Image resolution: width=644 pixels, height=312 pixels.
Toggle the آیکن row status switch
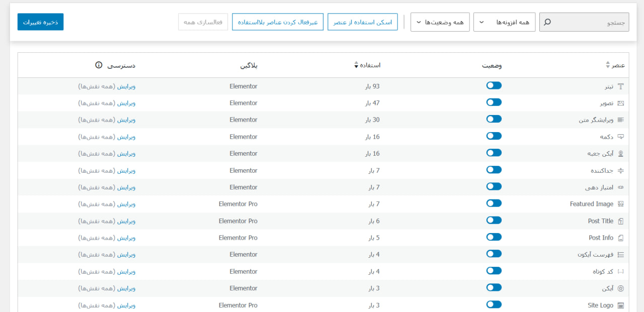[x=494, y=287]
